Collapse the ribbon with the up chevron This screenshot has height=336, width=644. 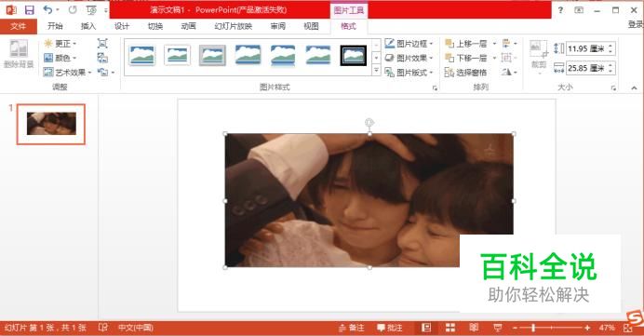[634, 87]
